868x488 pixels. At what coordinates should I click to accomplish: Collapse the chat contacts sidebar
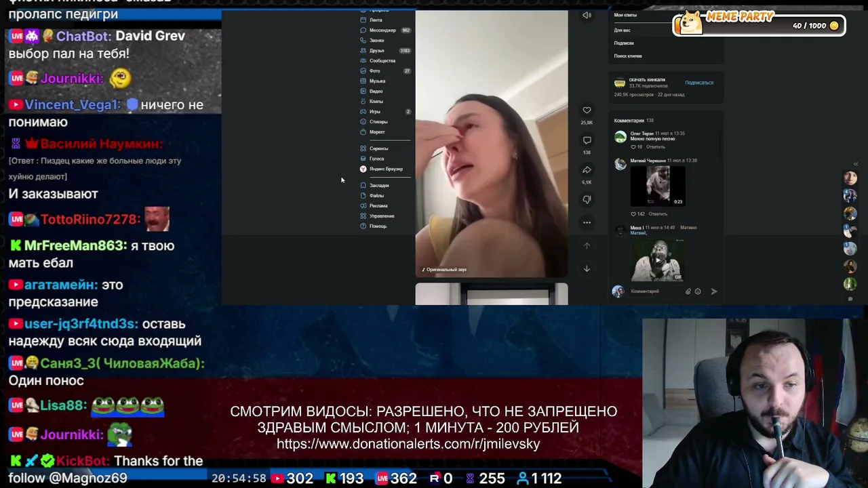pos(855,164)
